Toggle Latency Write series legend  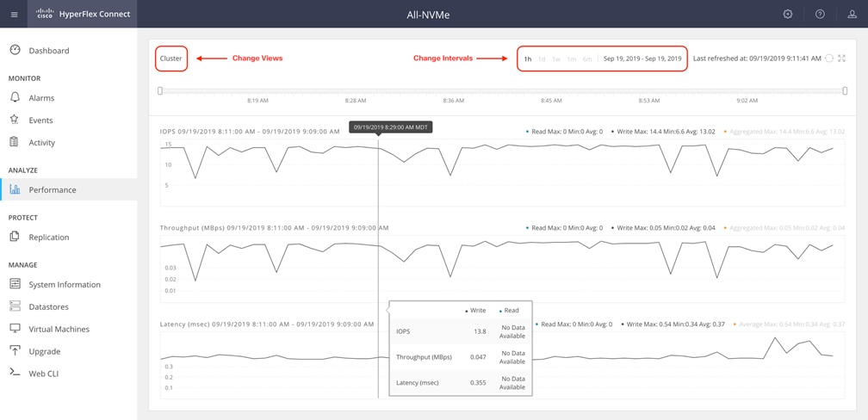[x=673, y=324]
